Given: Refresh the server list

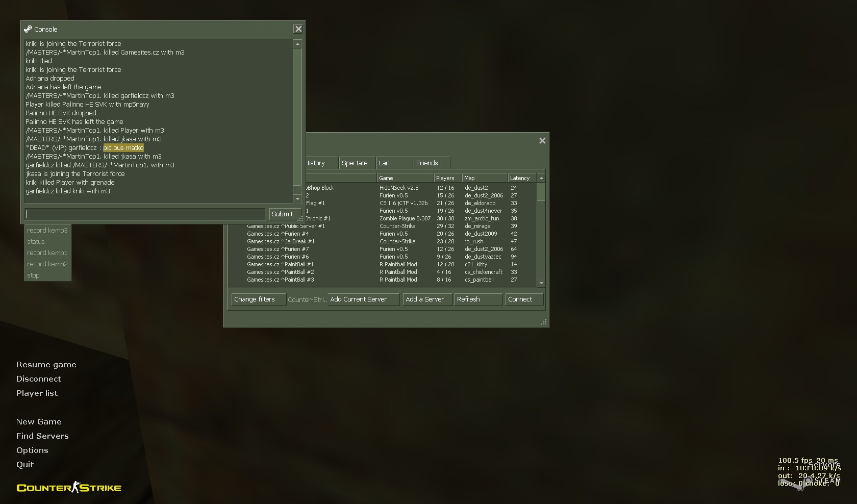Looking at the screenshot, I should (x=478, y=299).
